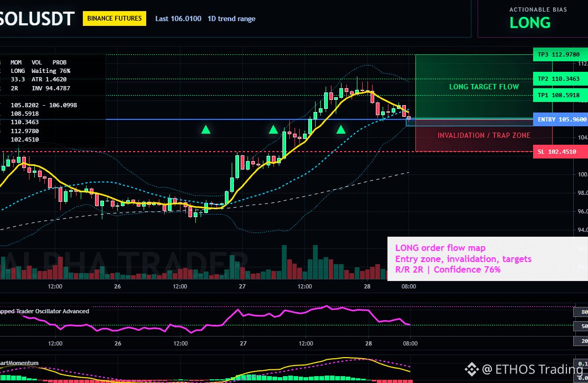This screenshot has width=588, height=383.
Task: Click 'R/R 2R | Confidence 76%' annotation line
Action: (448, 269)
